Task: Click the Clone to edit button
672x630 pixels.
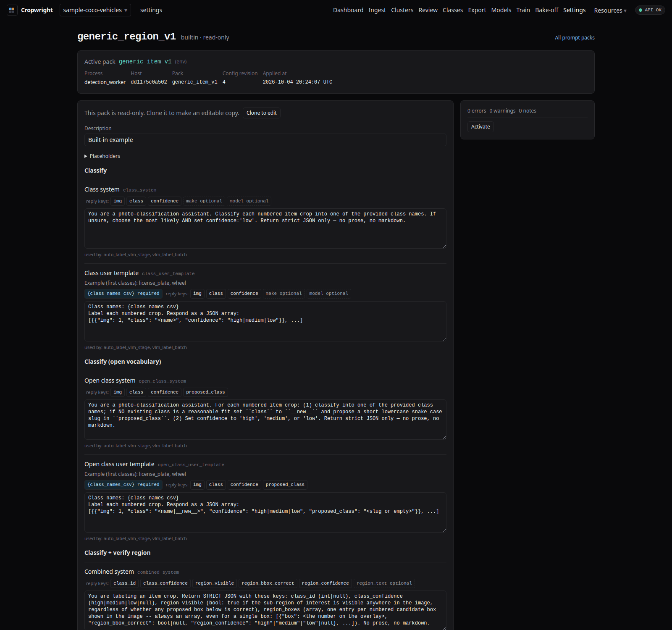Action: [261, 113]
